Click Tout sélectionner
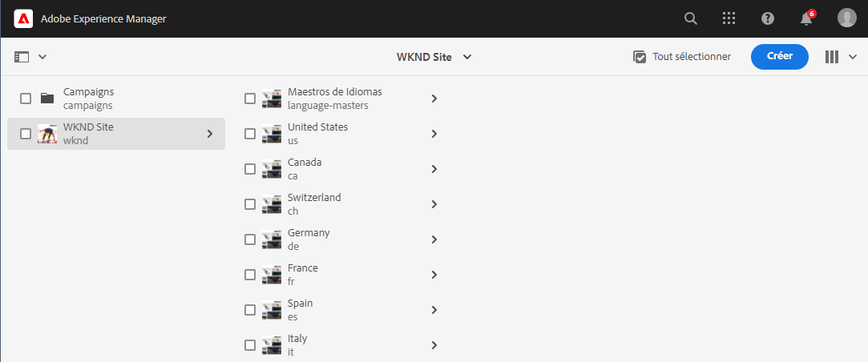 pyautogui.click(x=682, y=56)
